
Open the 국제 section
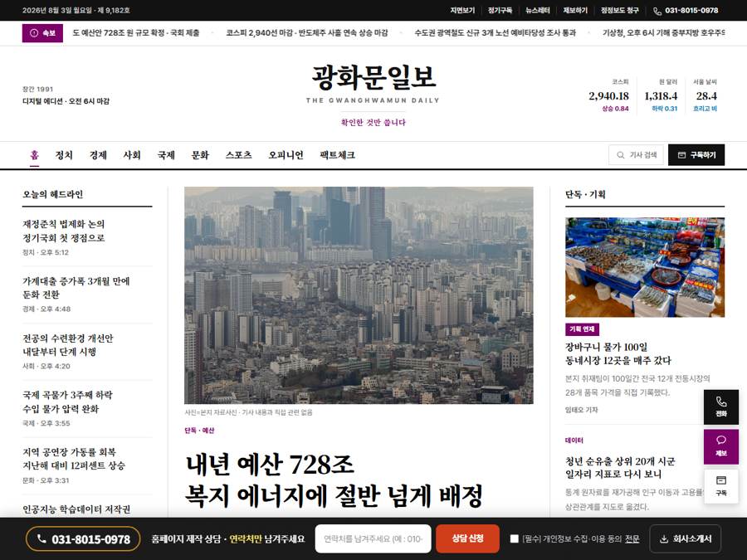pos(166,155)
